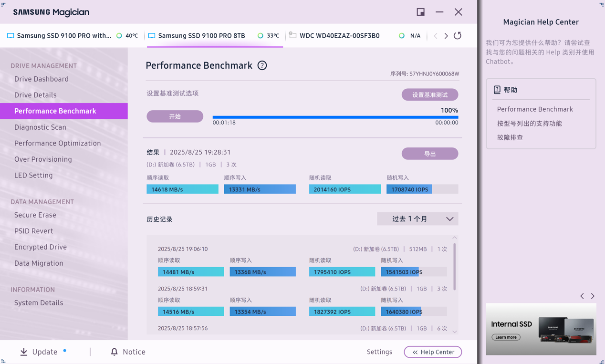Show next drive using right arrow
Image resolution: width=605 pixels, height=364 pixels.
(446, 36)
